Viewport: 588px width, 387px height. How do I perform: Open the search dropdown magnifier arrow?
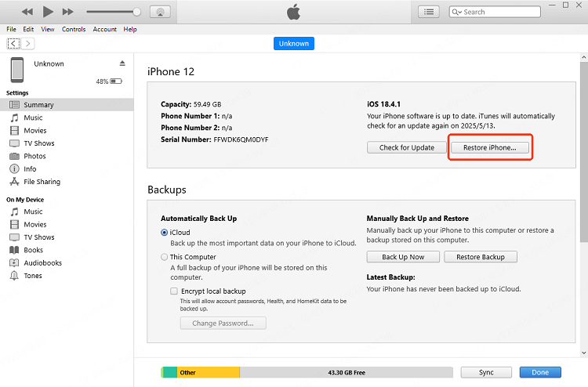tap(457, 13)
